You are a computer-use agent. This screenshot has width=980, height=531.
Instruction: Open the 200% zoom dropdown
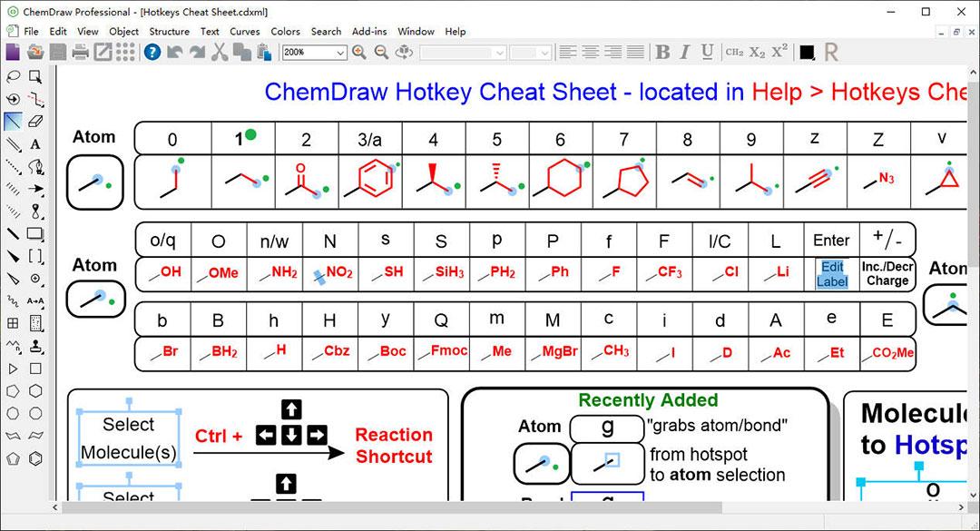(340, 53)
